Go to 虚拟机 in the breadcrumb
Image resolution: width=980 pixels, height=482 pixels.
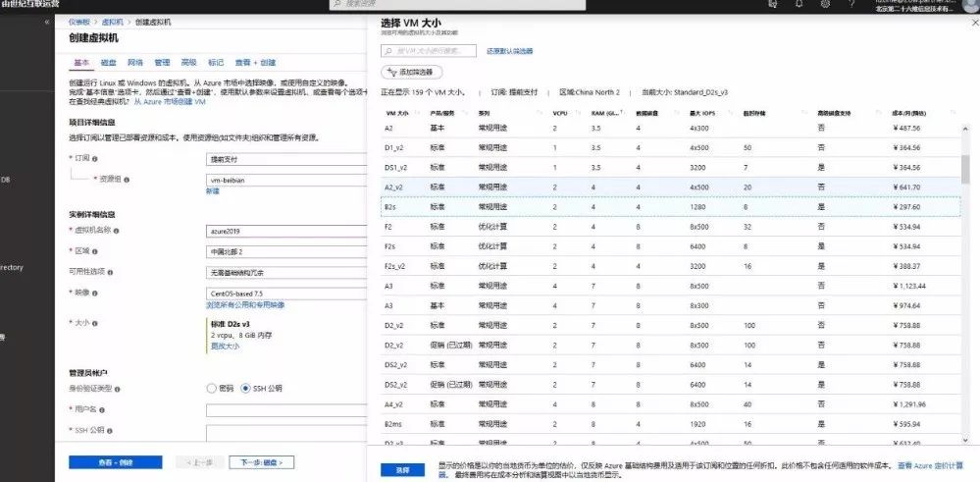[111, 22]
